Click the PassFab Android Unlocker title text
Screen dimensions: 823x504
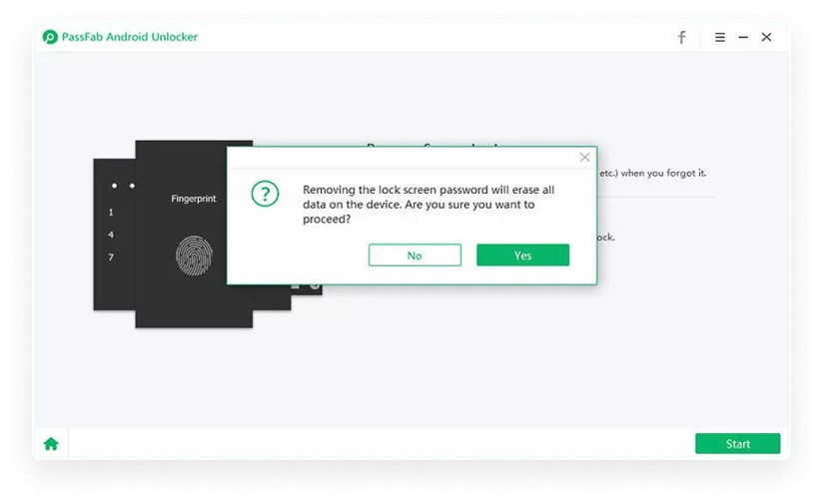coord(130,37)
